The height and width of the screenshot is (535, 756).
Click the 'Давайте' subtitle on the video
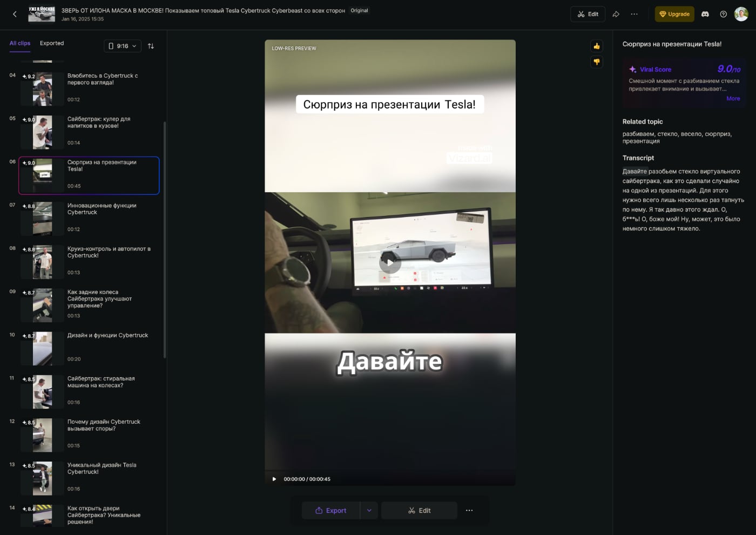[390, 362]
